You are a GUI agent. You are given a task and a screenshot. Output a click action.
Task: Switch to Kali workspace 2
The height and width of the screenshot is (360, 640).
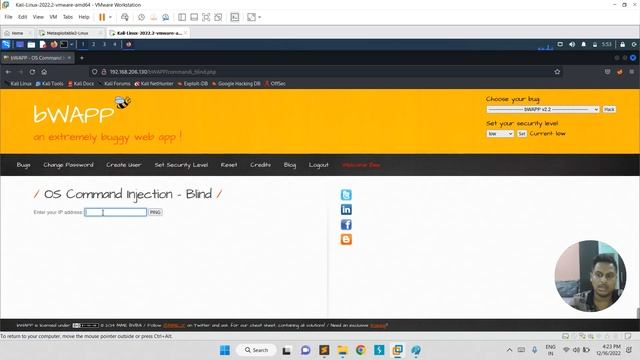pos(93,44)
